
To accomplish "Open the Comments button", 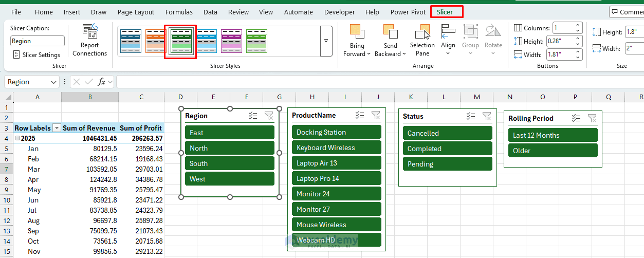I will [627, 12].
